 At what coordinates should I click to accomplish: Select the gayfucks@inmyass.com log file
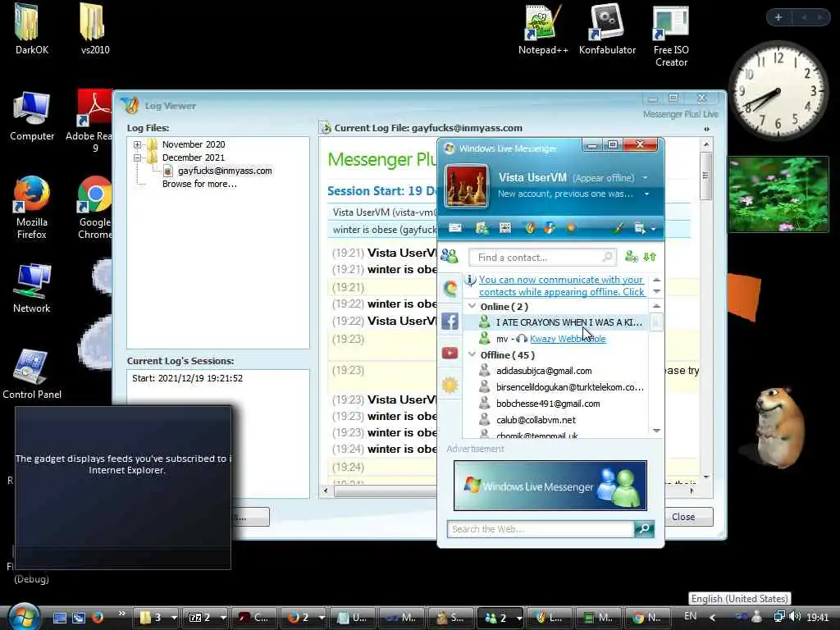(225, 171)
